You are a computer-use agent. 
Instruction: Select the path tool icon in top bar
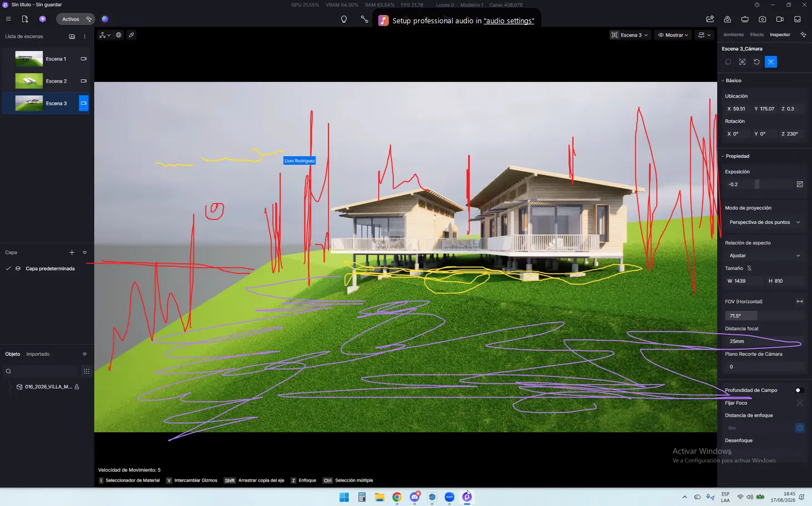coord(364,19)
